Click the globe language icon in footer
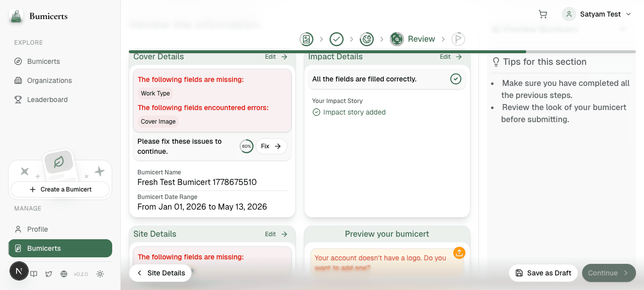 click(64, 274)
